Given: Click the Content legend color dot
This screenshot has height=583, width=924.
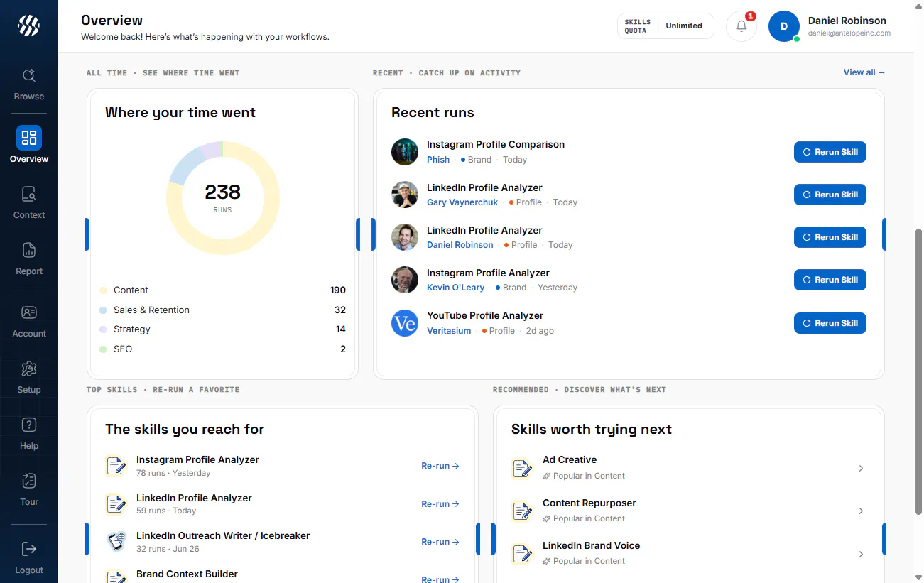Looking at the screenshot, I should [104, 290].
